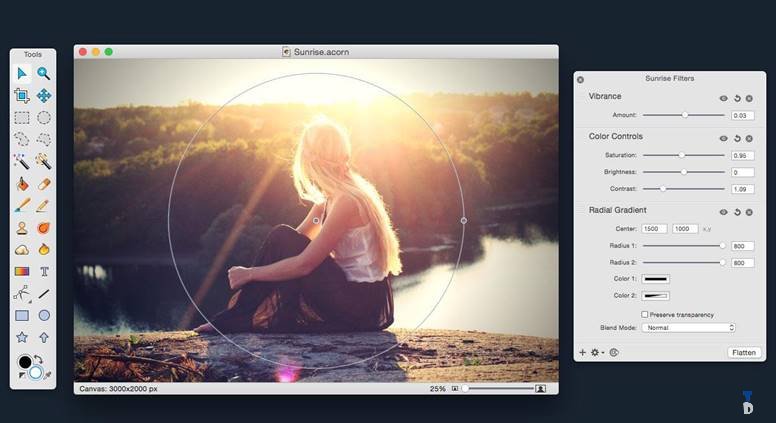Select the Instant Alpha wand tool
Screen dimensions: 776x423
[x=44, y=161]
